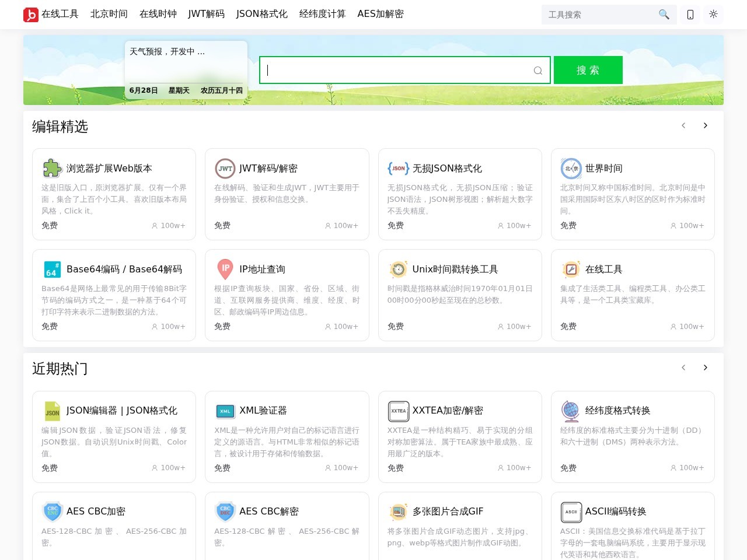This screenshot has width=747, height=560.
Task: Open the Base64 encoder icon
Action: [x=53, y=269]
